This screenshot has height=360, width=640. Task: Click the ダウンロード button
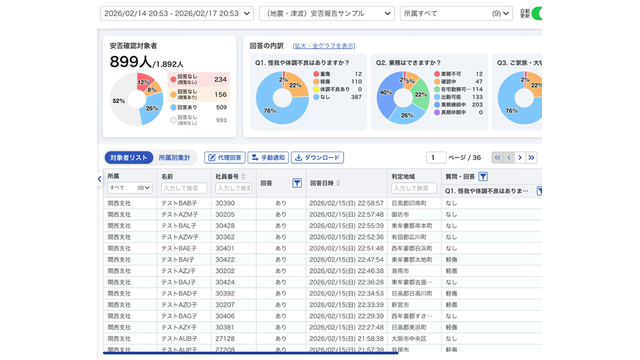tap(318, 158)
